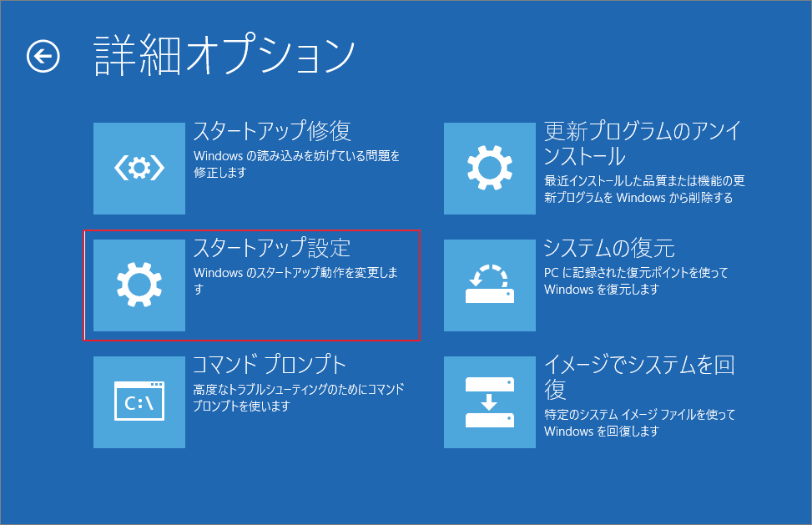Screen dimensions: 812x525
Task: Click Startup Repair description text
Action: pos(296,163)
